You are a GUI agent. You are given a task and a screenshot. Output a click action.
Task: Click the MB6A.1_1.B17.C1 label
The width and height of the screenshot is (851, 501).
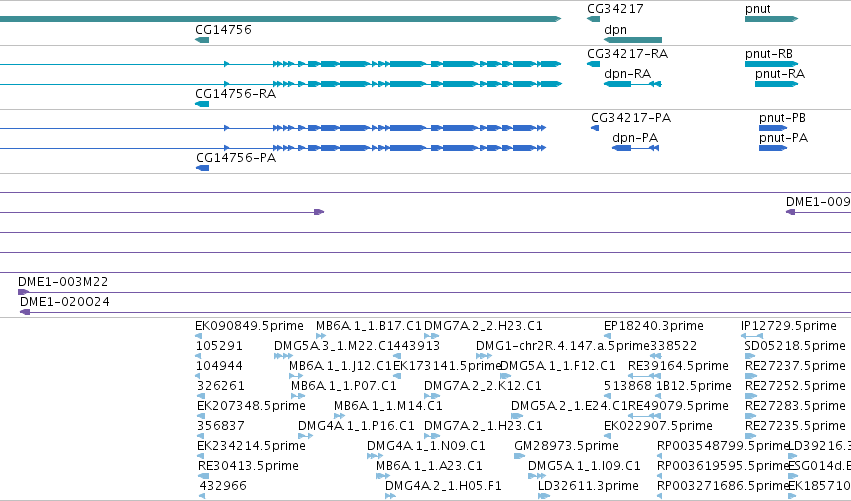coord(369,326)
